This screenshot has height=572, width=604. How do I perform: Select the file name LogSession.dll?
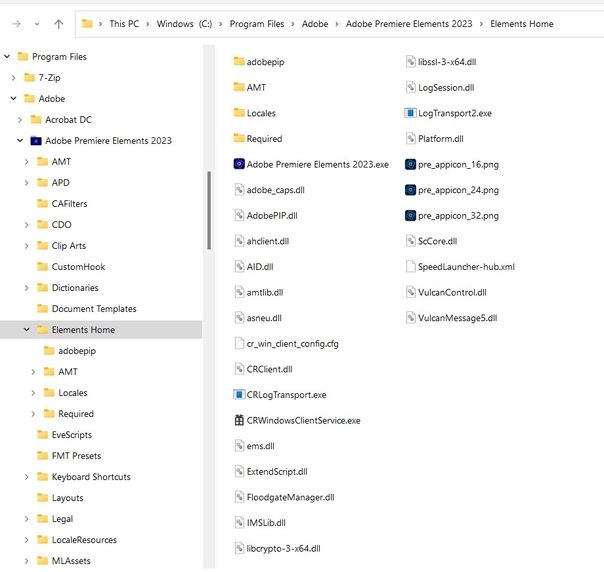click(x=446, y=87)
